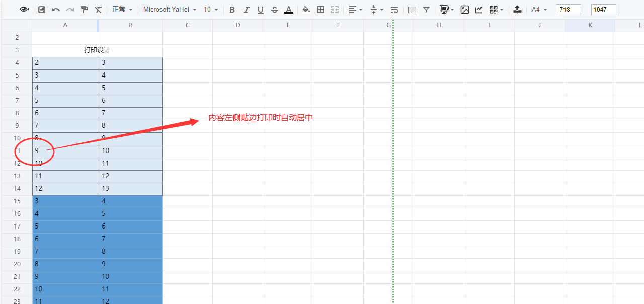Toggle underline formatting
The height and width of the screenshot is (304, 644).
[260, 10]
